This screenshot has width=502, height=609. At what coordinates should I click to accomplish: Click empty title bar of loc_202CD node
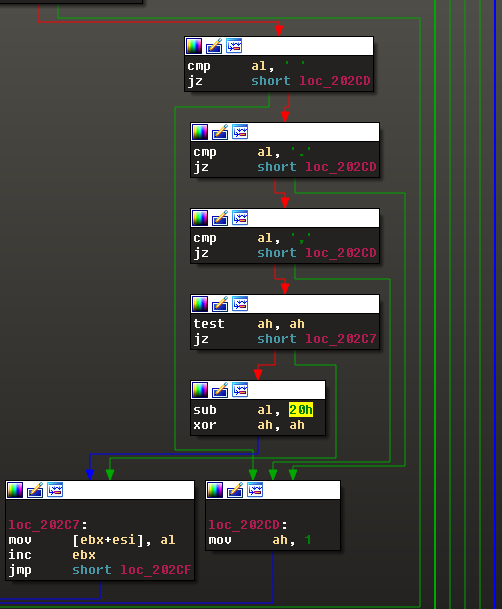[302, 490]
